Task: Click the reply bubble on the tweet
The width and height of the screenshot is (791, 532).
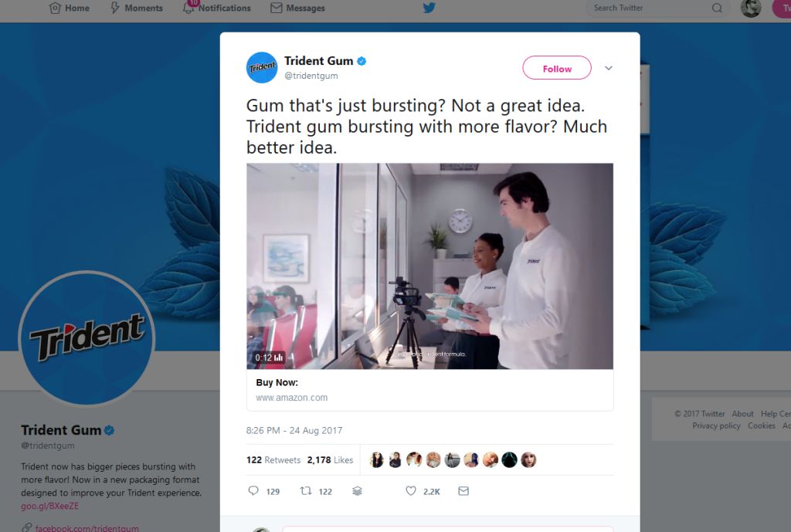Action: (x=254, y=490)
